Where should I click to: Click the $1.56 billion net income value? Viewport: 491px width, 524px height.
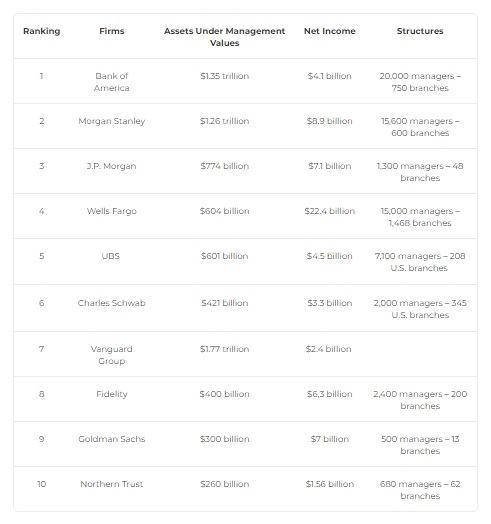(330, 484)
